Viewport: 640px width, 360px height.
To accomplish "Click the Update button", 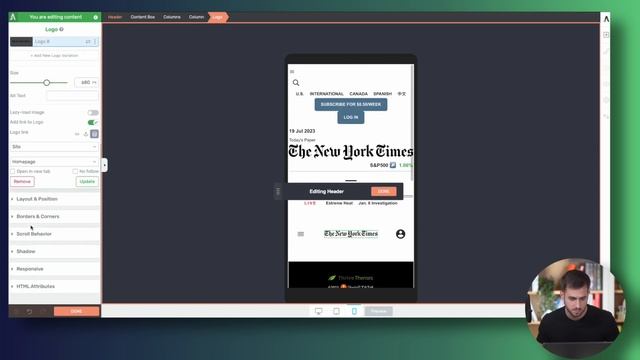I will tap(87, 182).
